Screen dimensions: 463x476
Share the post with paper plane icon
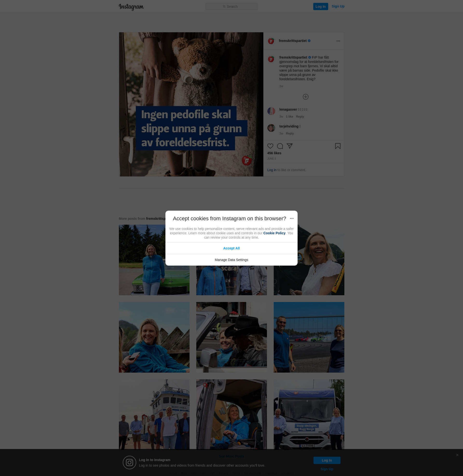pos(289,146)
